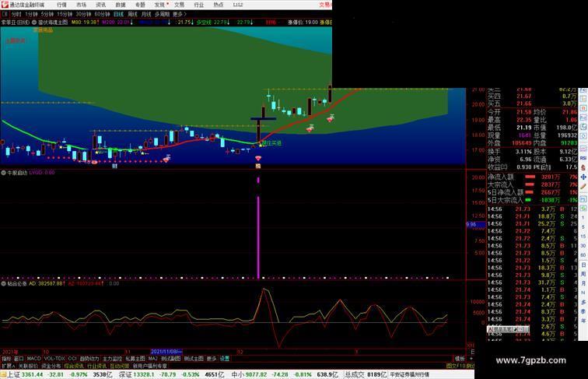Toggle the 牛股启动 indicator round button
This screenshot has width=588, height=379.
coord(4,173)
